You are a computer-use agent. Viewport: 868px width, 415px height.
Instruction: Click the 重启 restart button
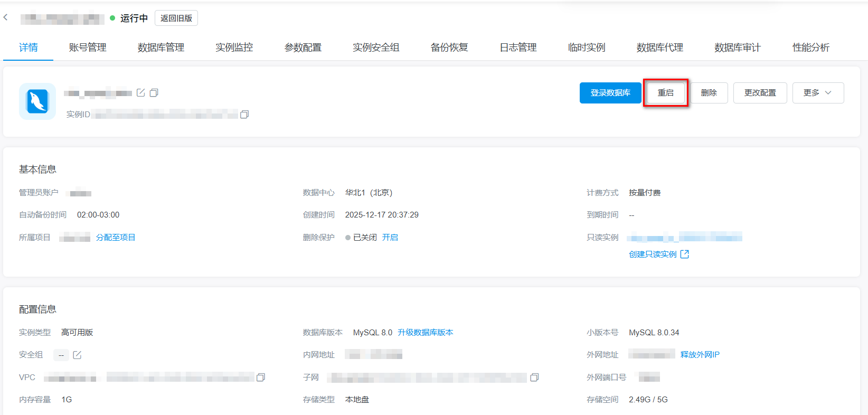(x=665, y=93)
